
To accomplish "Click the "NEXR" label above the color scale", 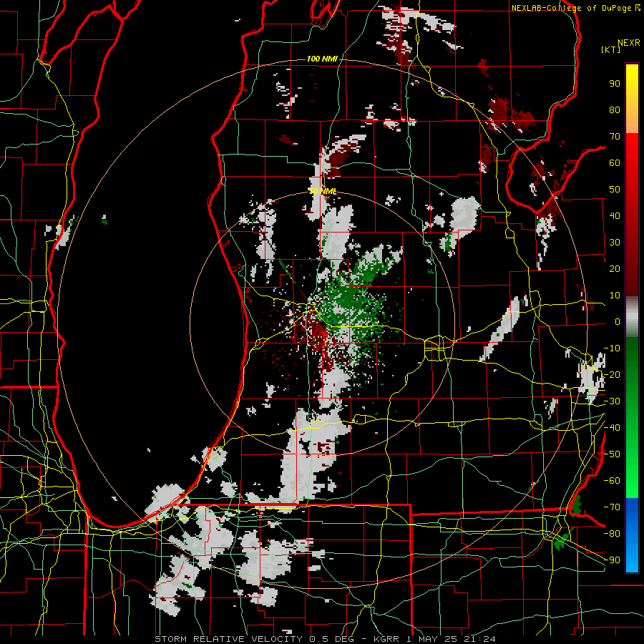I will coord(629,43).
